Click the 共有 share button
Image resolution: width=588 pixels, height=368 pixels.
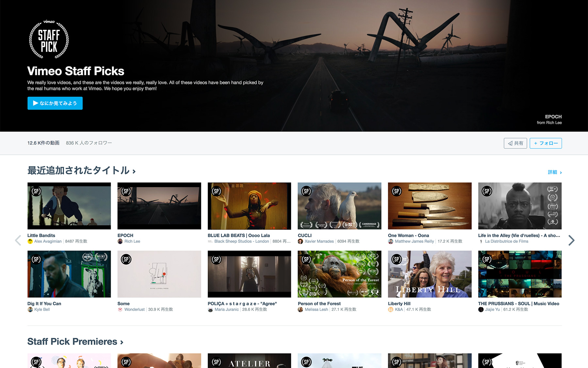point(515,143)
